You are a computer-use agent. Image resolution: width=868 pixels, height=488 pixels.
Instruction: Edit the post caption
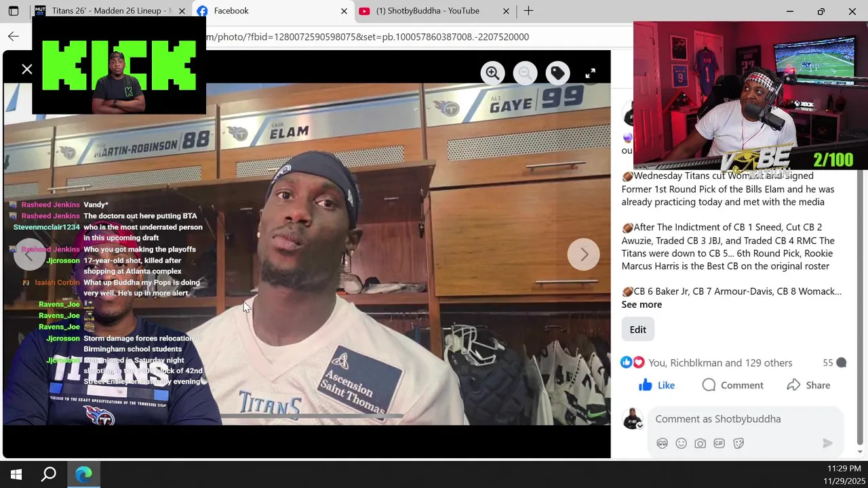click(637, 329)
